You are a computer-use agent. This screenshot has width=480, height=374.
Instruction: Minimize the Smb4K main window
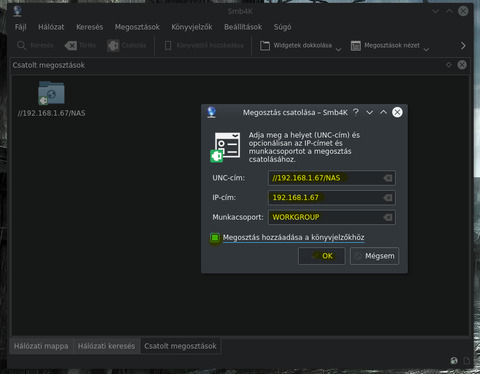435,11
